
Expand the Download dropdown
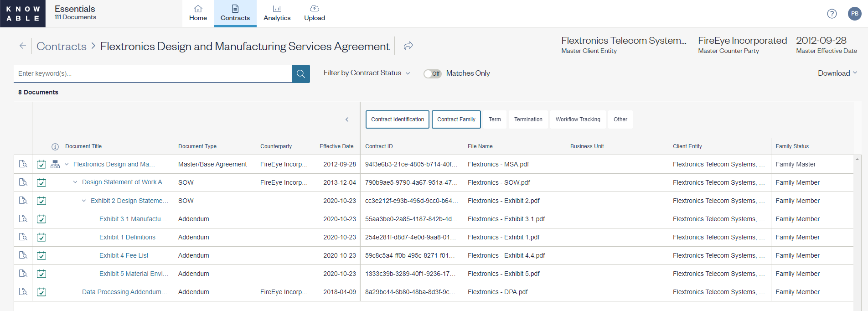[x=837, y=73]
